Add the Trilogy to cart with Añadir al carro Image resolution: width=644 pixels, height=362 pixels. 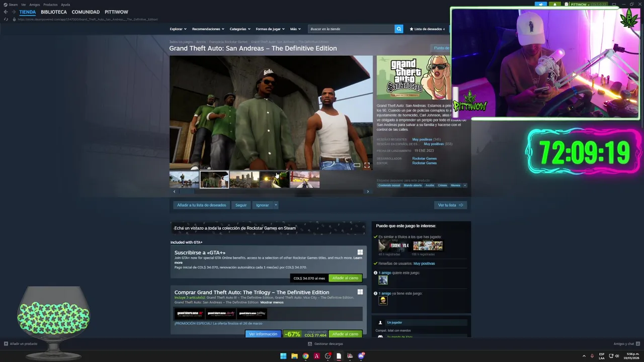[345, 334]
